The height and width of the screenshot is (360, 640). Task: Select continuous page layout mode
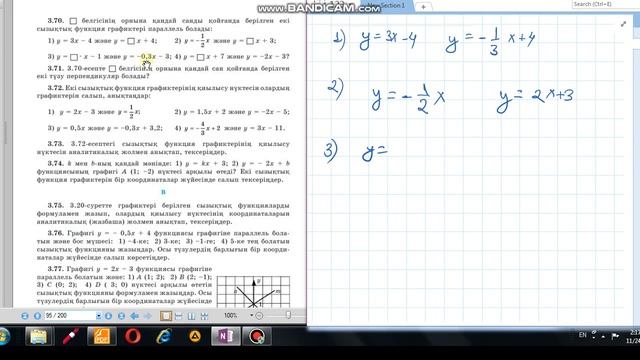178,316
